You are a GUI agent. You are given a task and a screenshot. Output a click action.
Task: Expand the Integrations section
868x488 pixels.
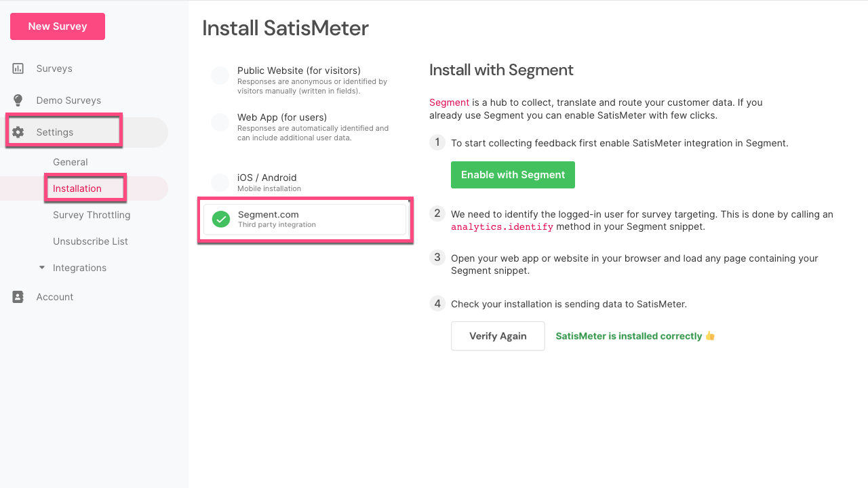[x=79, y=268]
